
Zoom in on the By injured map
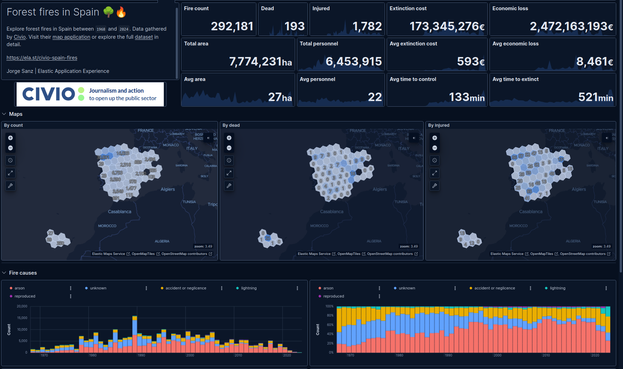434,138
